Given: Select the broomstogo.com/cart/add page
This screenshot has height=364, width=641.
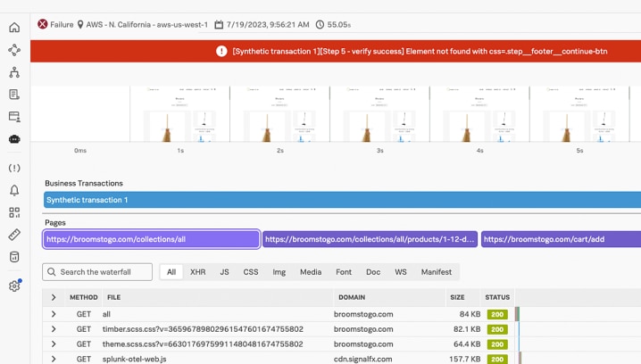Looking at the screenshot, I should click(x=560, y=239).
